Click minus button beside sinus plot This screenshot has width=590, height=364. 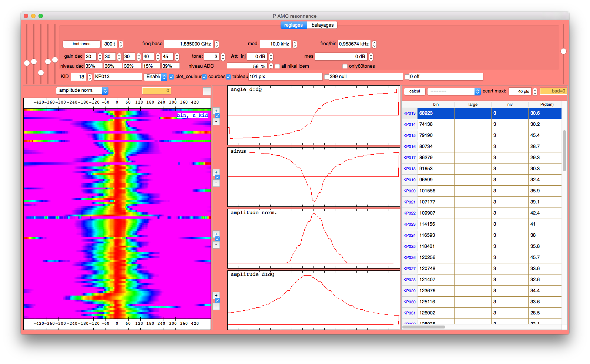[x=216, y=183]
